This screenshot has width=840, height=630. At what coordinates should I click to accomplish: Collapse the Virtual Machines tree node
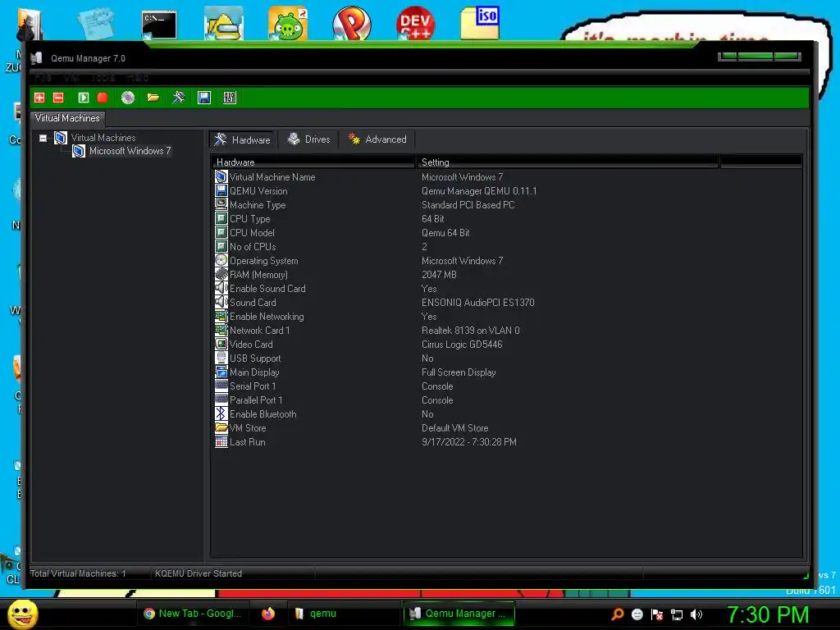click(x=43, y=138)
